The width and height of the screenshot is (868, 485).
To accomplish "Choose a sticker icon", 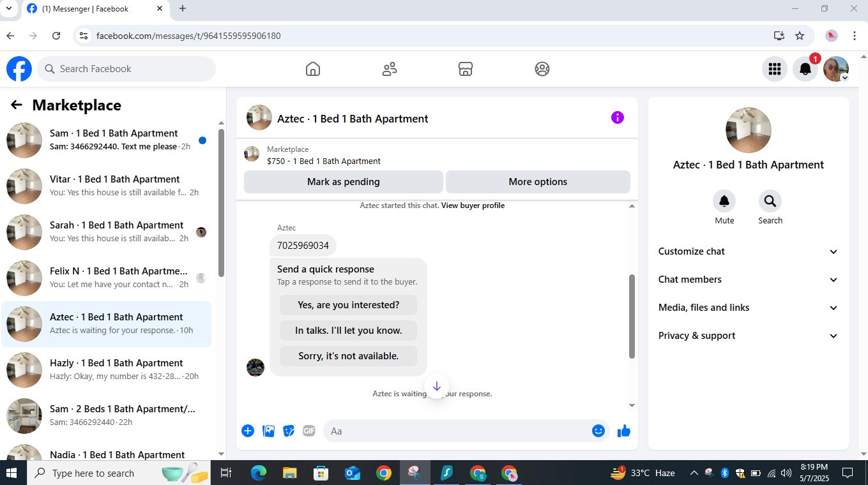I will tap(289, 431).
